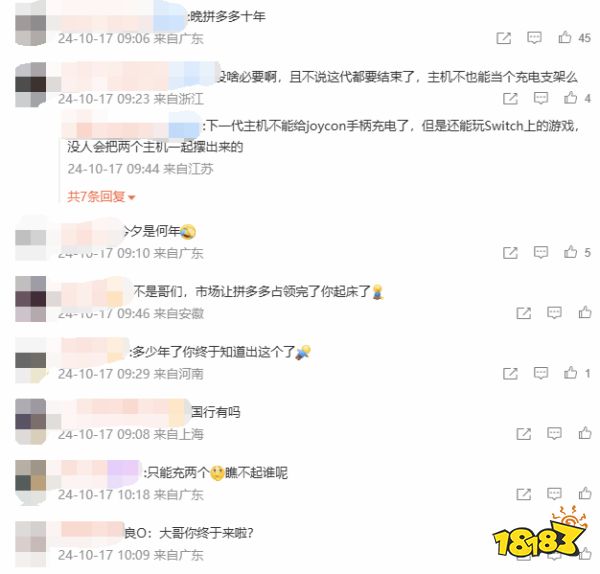600x574 pixels.
Task: Reply to the 晚拼多多十年 comment
Action: [x=534, y=38]
